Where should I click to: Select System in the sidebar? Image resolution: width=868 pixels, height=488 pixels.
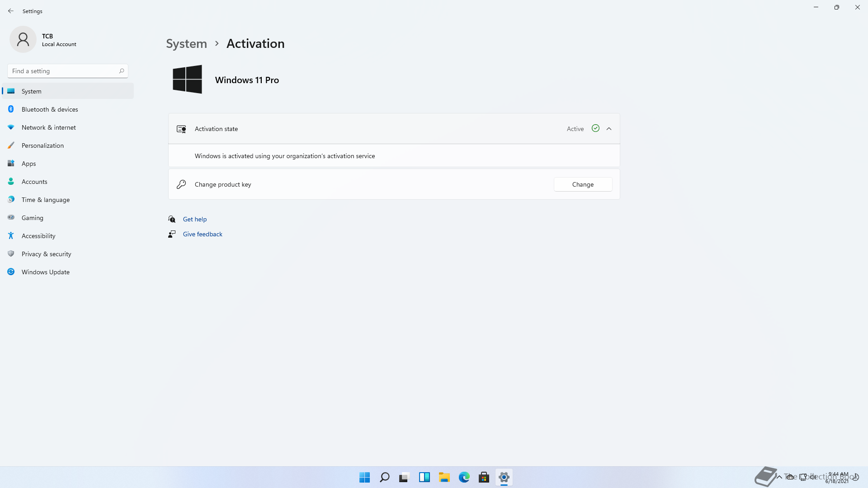coord(68,91)
